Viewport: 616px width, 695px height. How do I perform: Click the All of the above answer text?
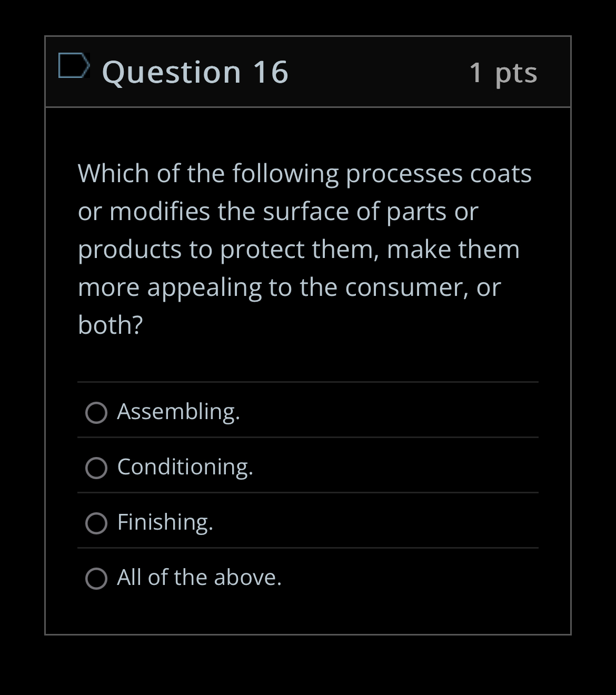pos(199,578)
